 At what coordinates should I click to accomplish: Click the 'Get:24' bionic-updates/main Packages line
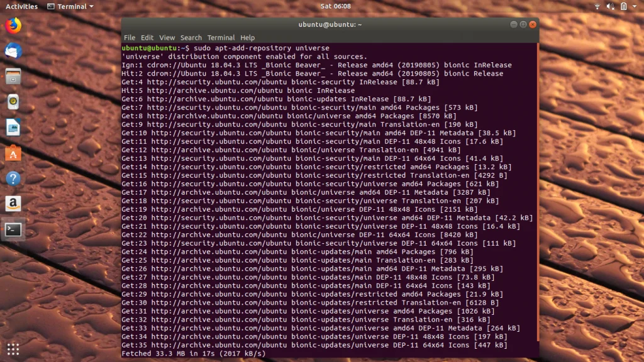pos(297,251)
